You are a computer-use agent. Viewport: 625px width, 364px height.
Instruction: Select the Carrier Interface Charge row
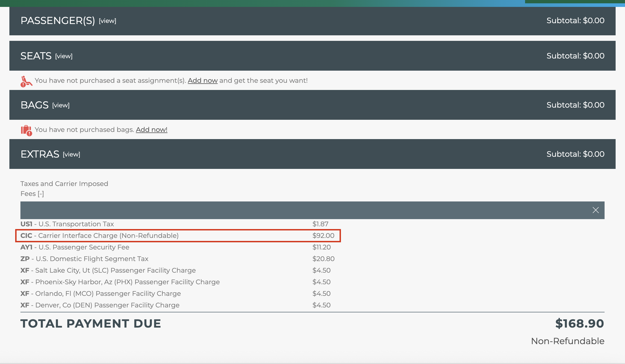coord(178,236)
